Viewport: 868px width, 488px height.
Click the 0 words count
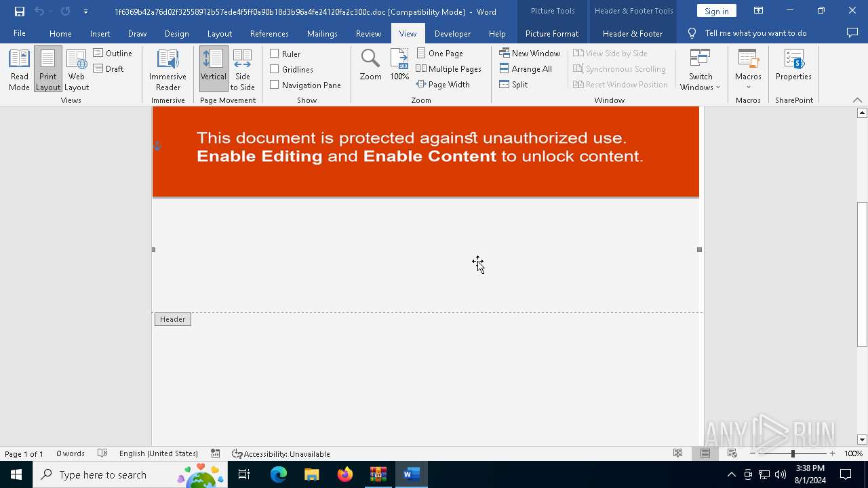71,453
